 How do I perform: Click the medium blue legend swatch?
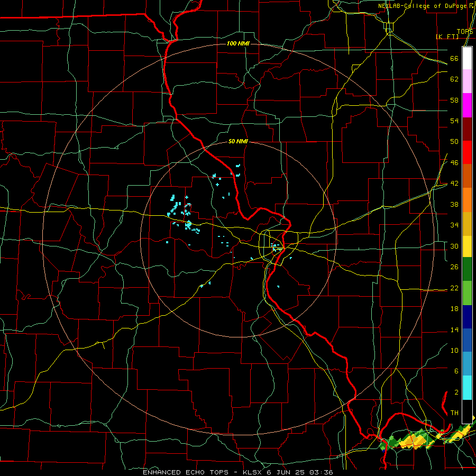[467, 340]
